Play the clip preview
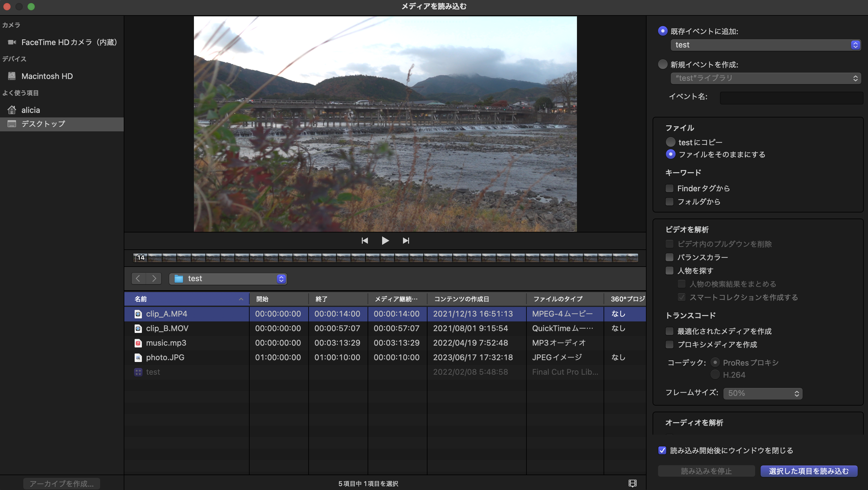Image resolution: width=868 pixels, height=490 pixels. tap(385, 240)
